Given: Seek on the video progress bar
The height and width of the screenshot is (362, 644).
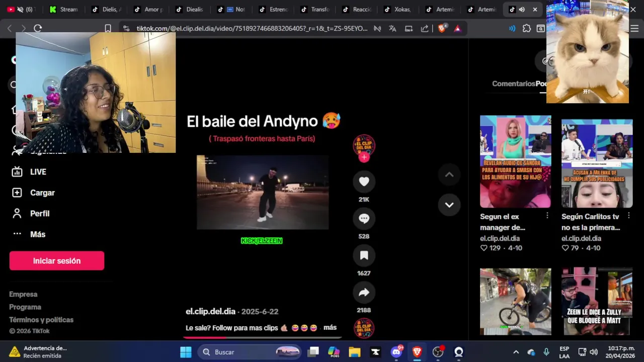Looking at the screenshot, I should [262, 338].
